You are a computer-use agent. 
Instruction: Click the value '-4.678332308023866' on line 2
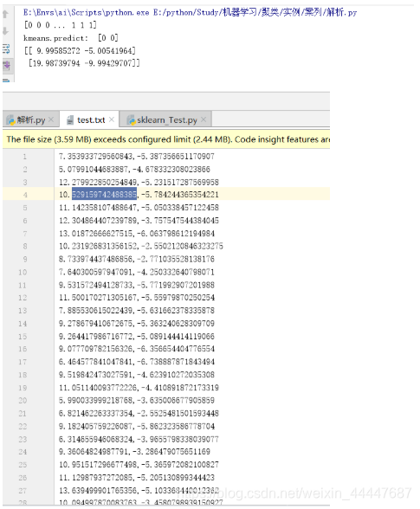click(x=171, y=169)
